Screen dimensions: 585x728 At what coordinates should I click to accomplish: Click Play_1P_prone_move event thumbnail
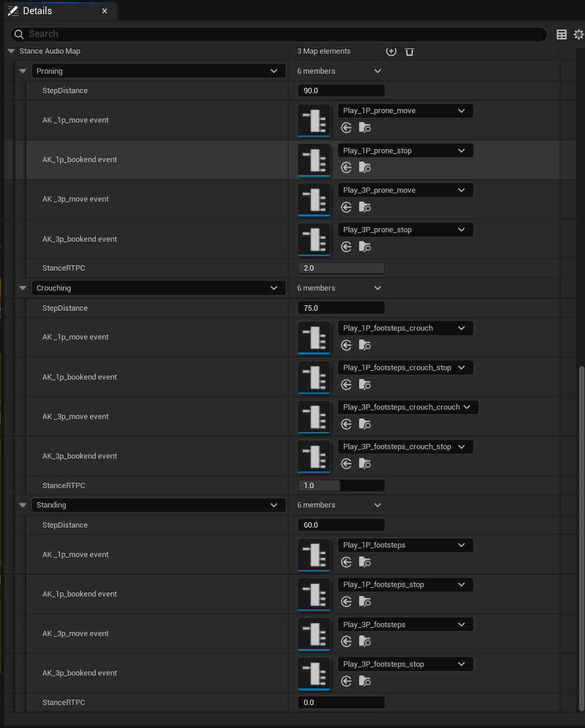pyautogui.click(x=314, y=120)
